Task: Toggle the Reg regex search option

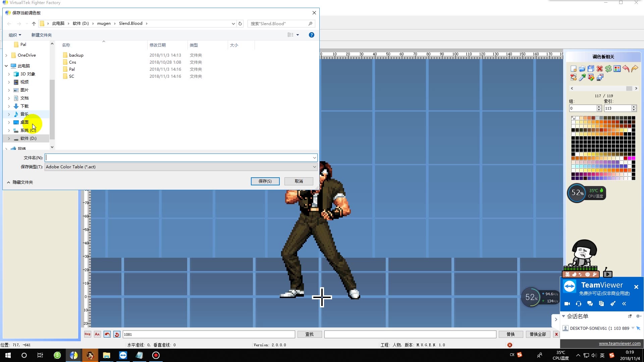Action: pyautogui.click(x=88, y=334)
